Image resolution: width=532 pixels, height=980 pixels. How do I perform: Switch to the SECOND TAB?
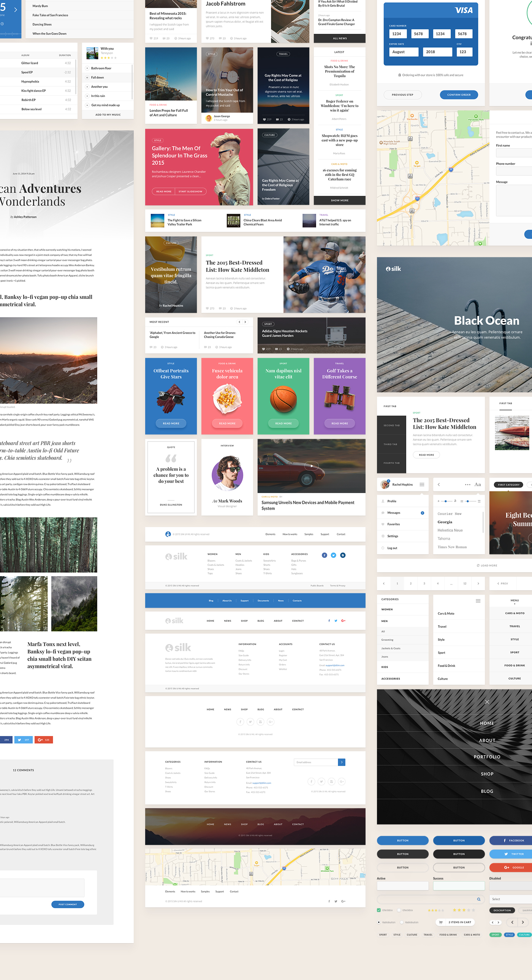coord(391,425)
